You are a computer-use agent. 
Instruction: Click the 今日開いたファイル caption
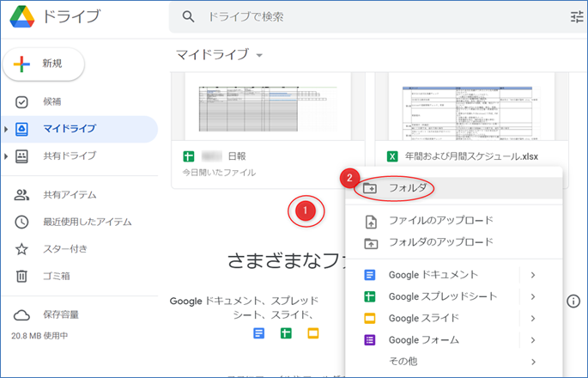coord(219,173)
